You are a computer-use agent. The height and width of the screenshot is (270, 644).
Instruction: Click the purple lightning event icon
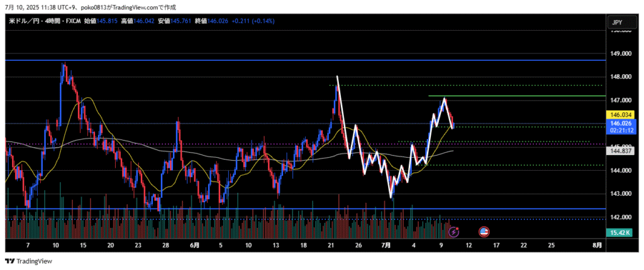coord(454,231)
